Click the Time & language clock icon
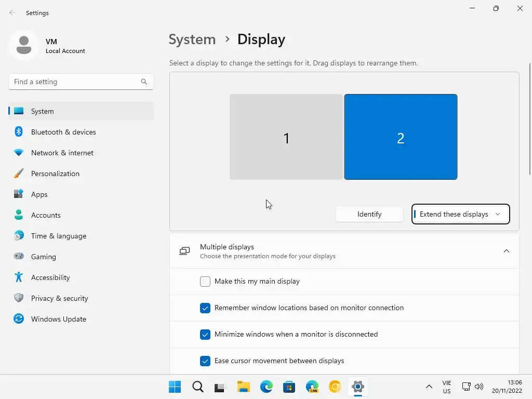This screenshot has height=399, width=532. 19,235
